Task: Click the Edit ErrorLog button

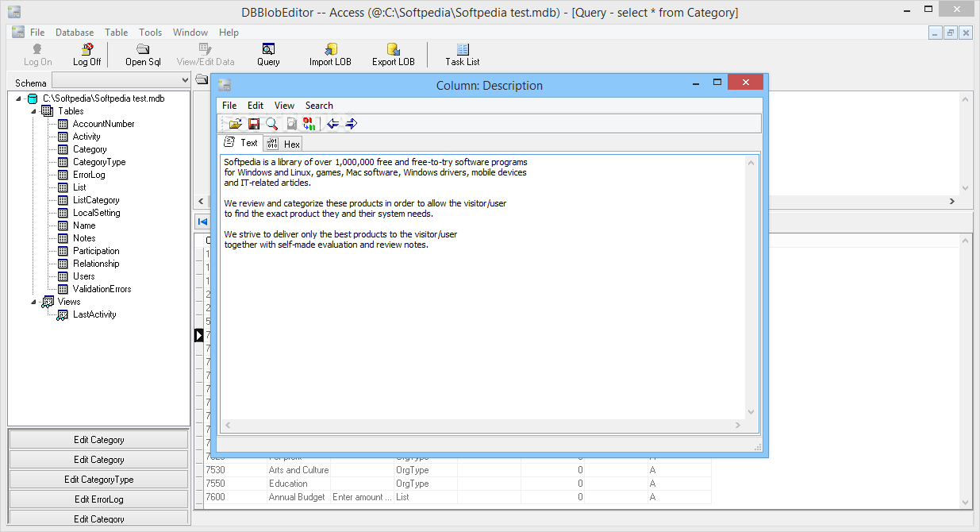Action: tap(98, 499)
